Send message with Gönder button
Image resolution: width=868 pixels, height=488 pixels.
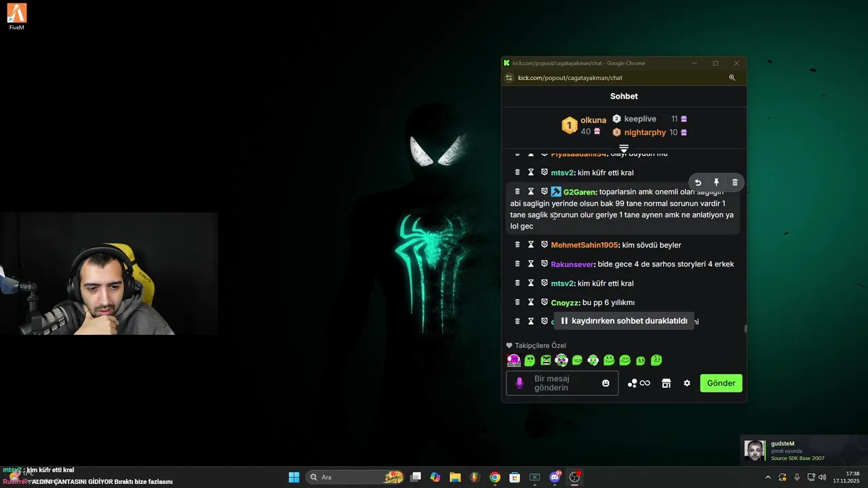pos(721,383)
